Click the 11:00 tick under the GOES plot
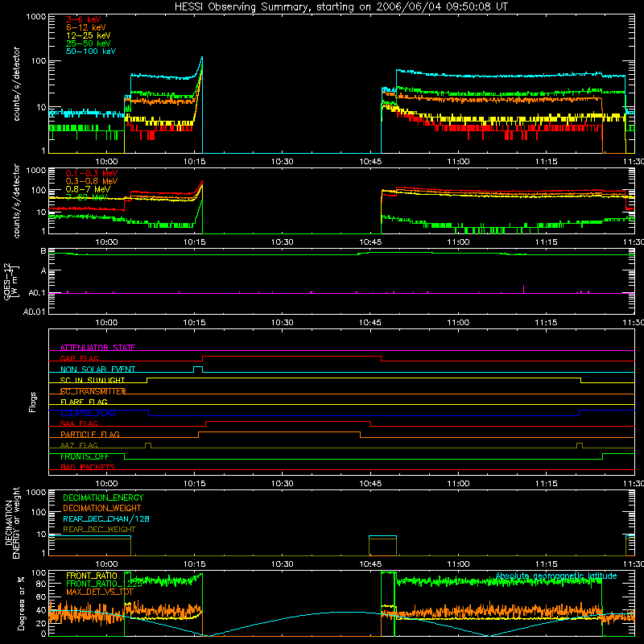 coord(458,323)
